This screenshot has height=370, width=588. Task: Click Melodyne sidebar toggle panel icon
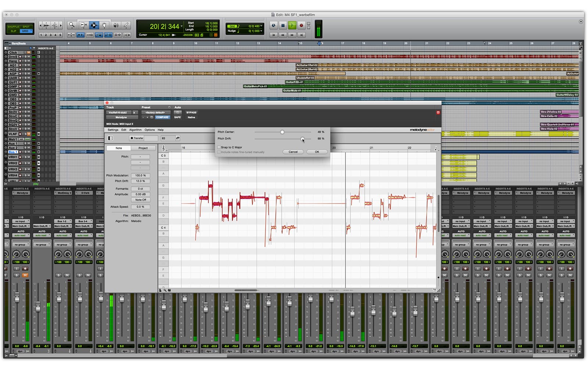coord(110,138)
